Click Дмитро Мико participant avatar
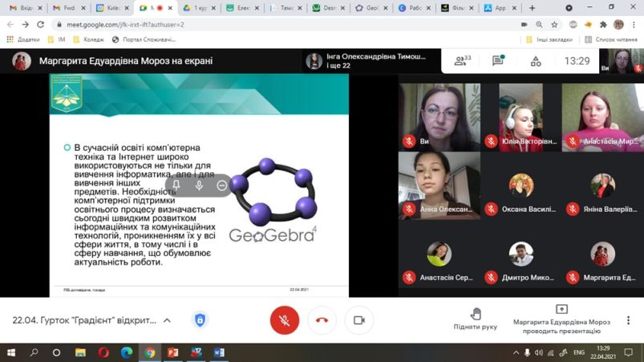This screenshot has width=644, height=362. click(520, 254)
